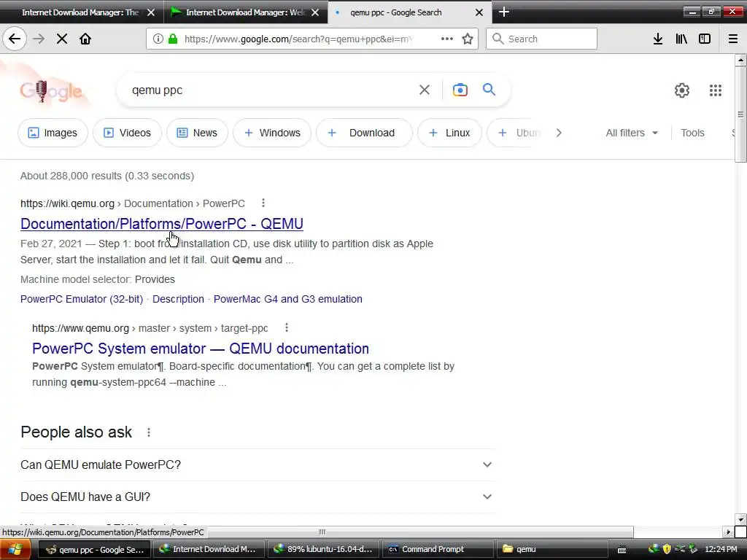Go back to previous page

15,39
